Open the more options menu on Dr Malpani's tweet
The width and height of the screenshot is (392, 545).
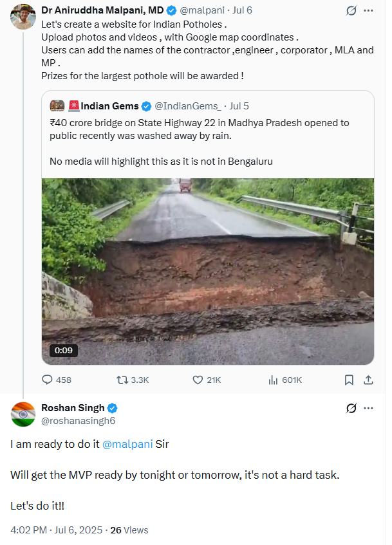(x=369, y=10)
